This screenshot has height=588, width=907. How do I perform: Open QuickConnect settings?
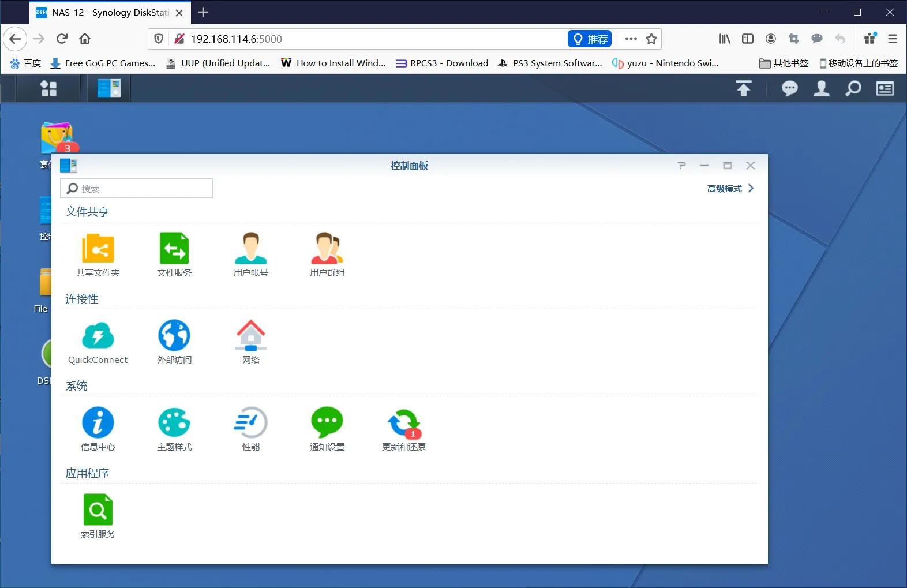tap(98, 336)
